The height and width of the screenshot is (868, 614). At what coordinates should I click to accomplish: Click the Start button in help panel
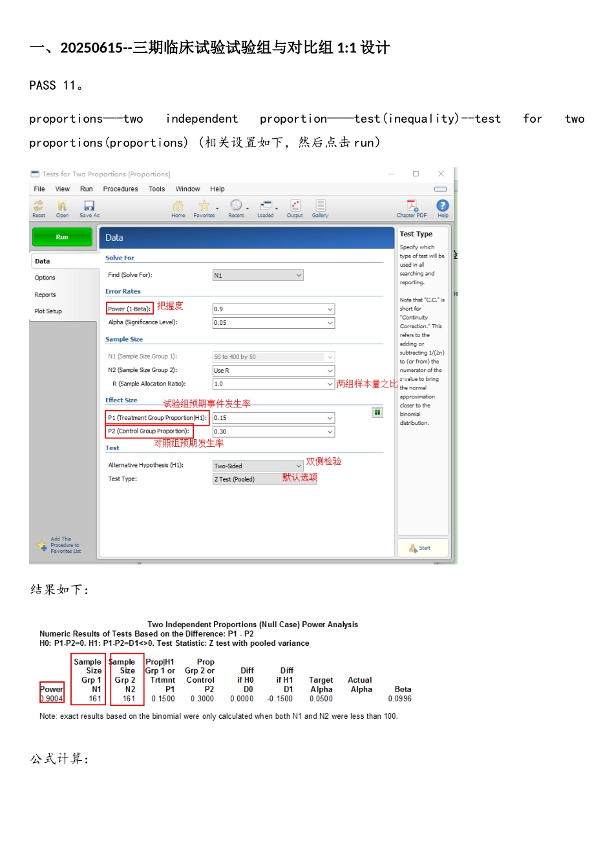click(x=423, y=548)
